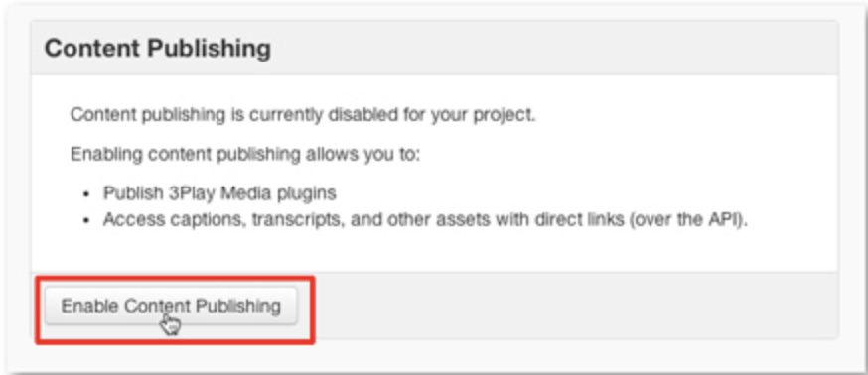
Task: Click the empty gray header area right of the title
Action: point(553,49)
